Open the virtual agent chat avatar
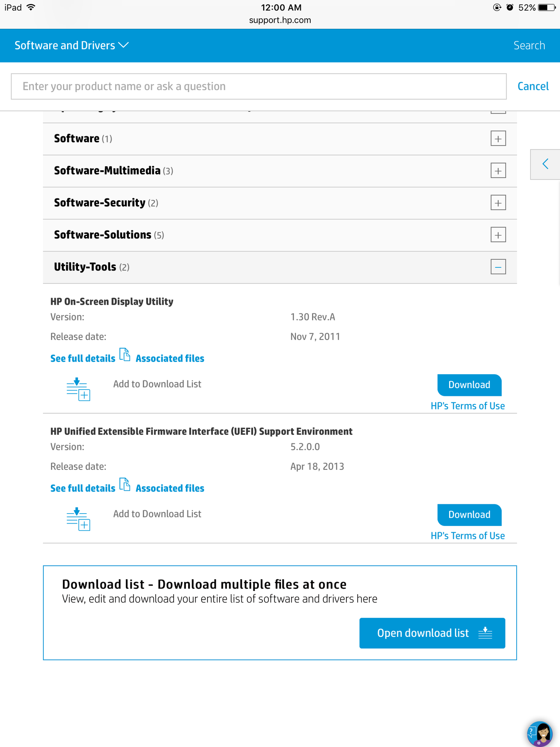 [x=539, y=734]
